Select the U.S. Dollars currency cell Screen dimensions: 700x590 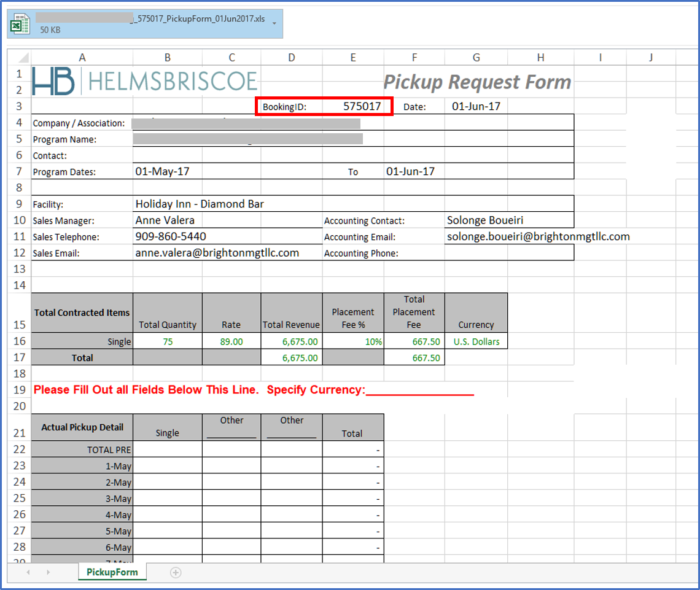(476, 341)
